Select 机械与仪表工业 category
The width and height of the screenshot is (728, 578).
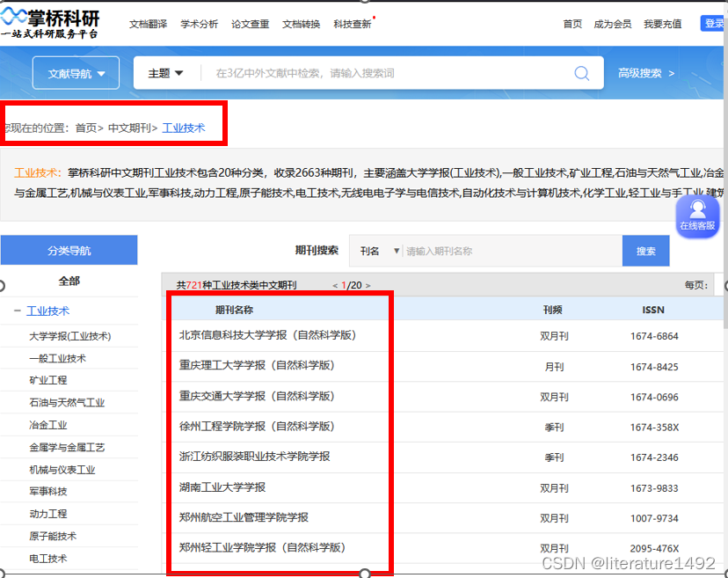coord(62,469)
